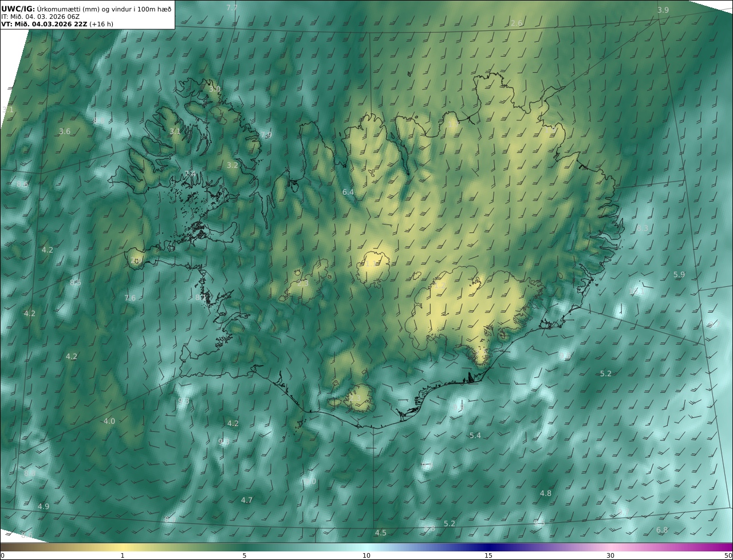
Task: Click the map value label '4.8'
Action: point(546,494)
